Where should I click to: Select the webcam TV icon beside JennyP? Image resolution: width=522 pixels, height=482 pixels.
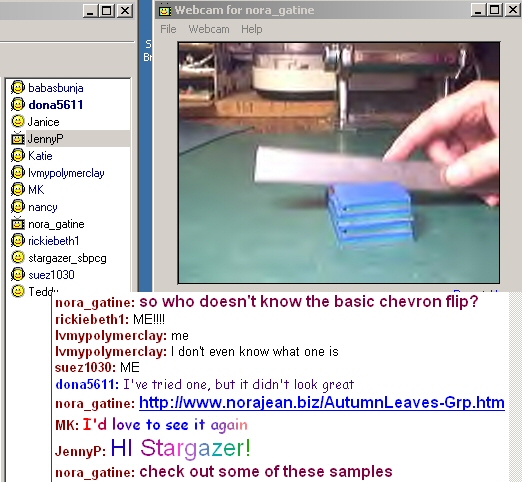tap(18, 138)
